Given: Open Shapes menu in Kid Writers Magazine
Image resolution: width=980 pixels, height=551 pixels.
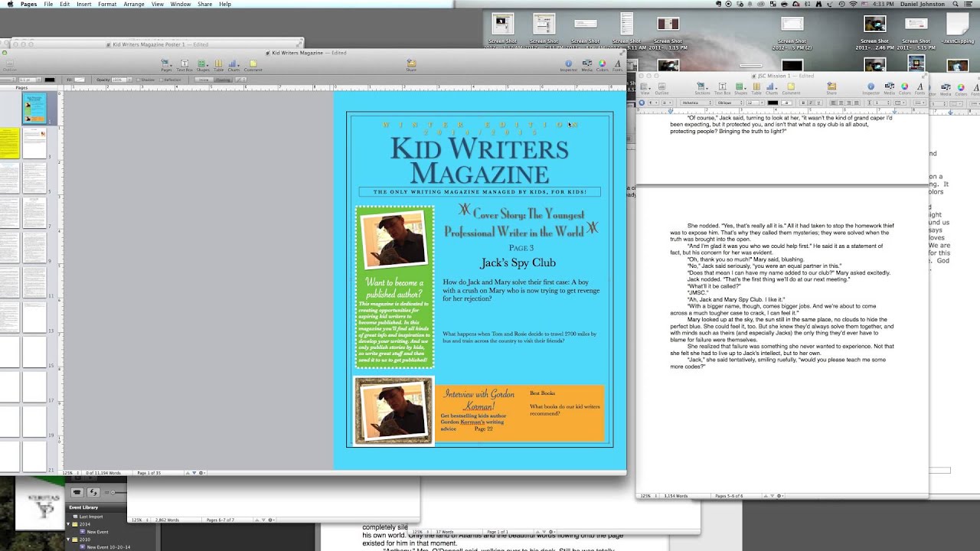Looking at the screenshot, I should 203,64.
